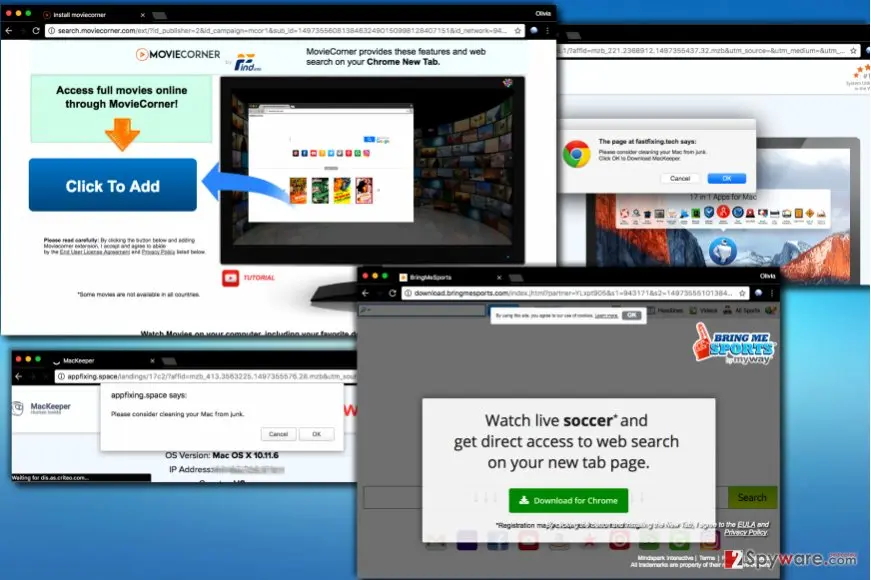Close the Install moviecorner tab
Viewport: 871px width, 580px height.
pos(143,15)
